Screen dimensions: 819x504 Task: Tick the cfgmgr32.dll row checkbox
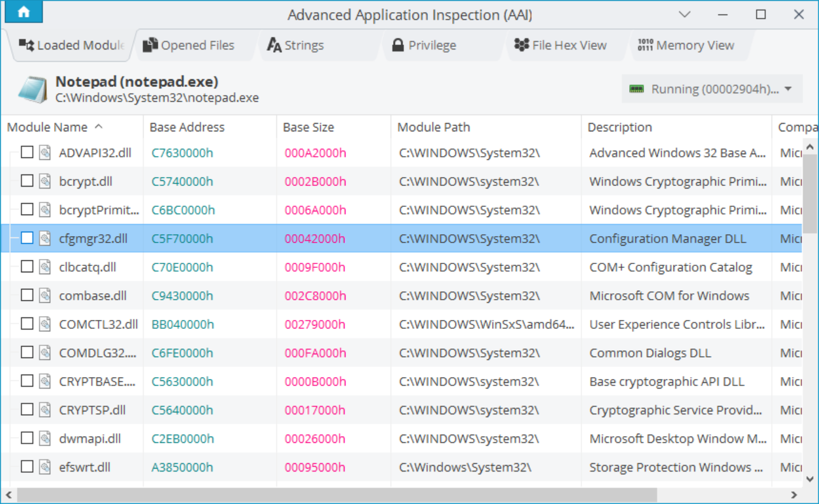pyautogui.click(x=27, y=238)
